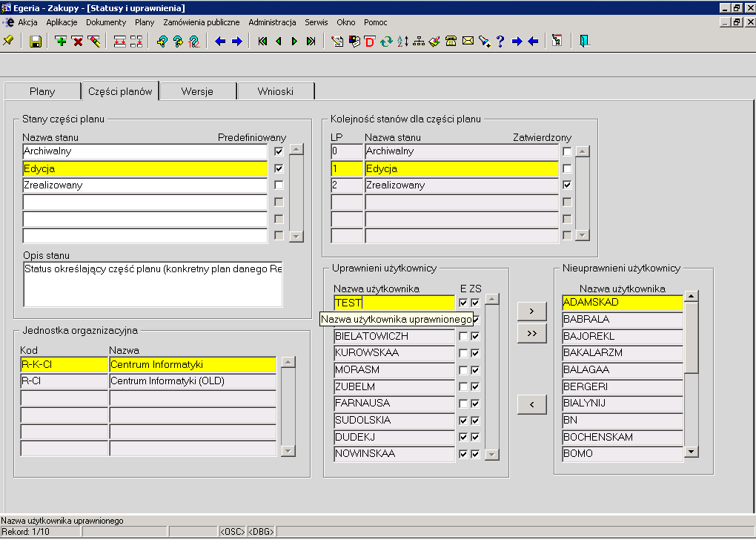756x540 pixels.
Task: Open the A-Z sort icon
Action: pyautogui.click(x=402, y=41)
